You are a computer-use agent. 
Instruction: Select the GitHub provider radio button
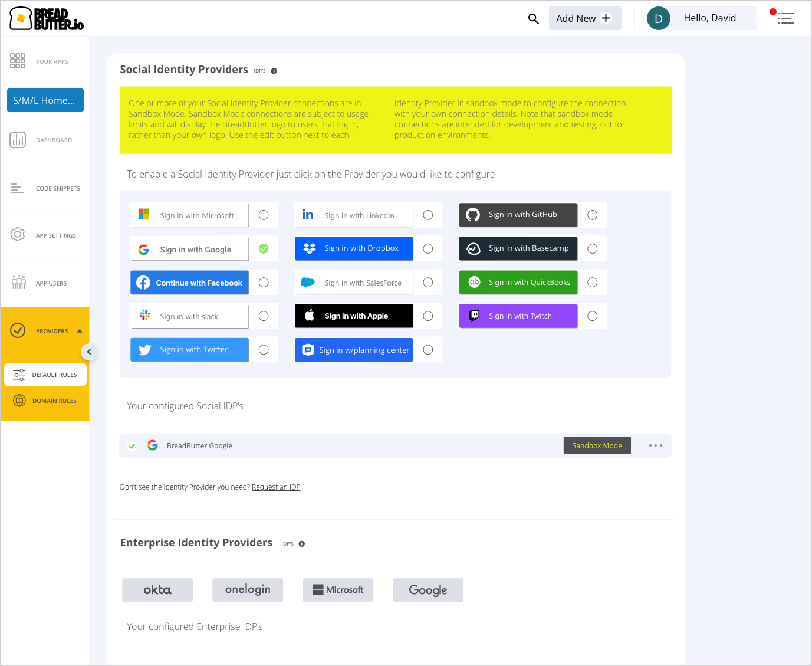click(593, 215)
